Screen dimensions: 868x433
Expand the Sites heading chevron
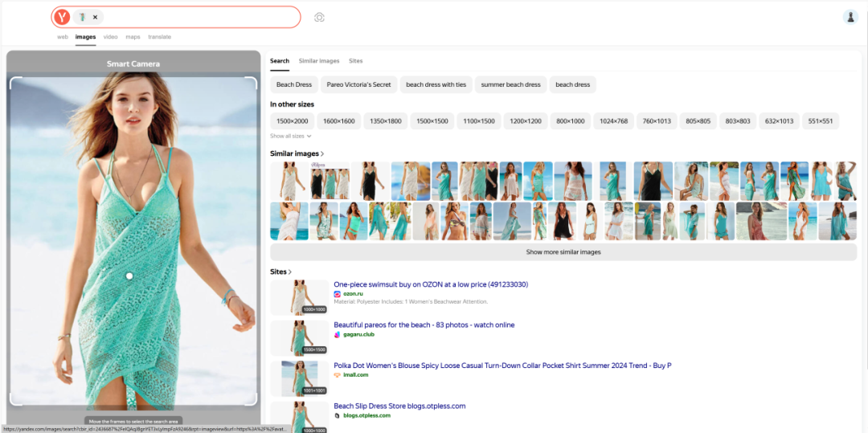click(x=289, y=272)
